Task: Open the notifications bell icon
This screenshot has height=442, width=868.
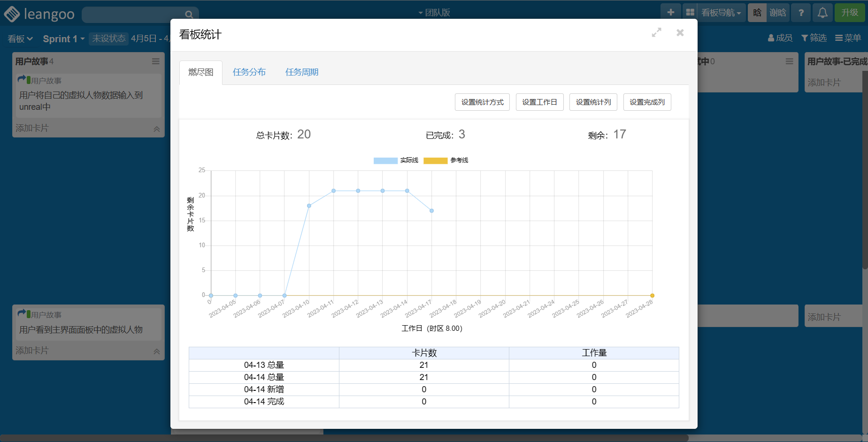Action: [x=822, y=13]
